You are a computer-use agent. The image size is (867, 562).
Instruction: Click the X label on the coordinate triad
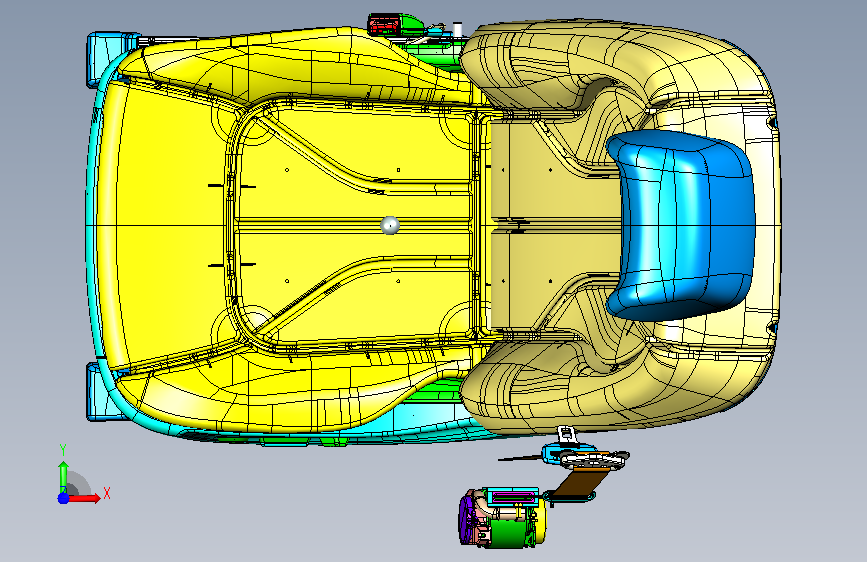click(x=107, y=493)
